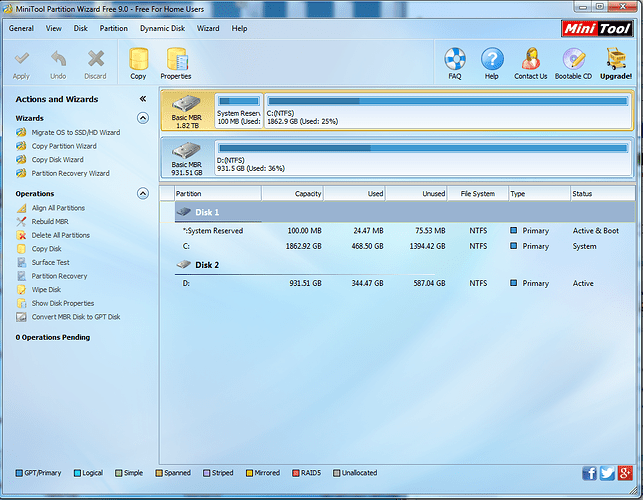Viewport: 643px width, 500px height.
Task: Click the Bootable CD icon
Action: point(573,59)
